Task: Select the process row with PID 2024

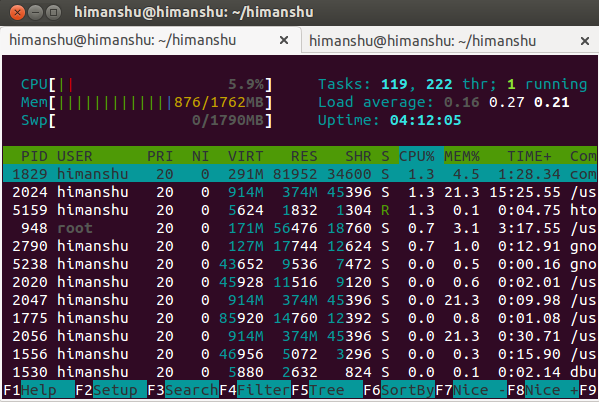Action: point(300,192)
